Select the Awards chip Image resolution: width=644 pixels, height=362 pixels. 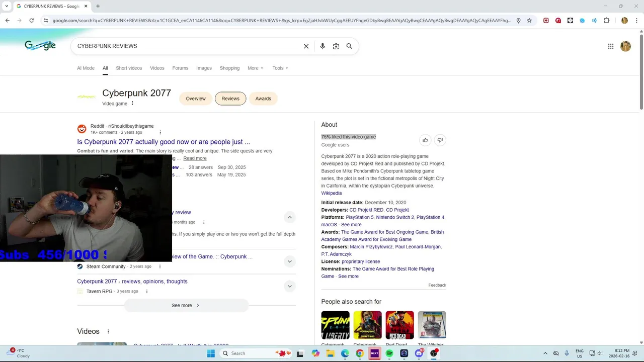click(x=263, y=99)
